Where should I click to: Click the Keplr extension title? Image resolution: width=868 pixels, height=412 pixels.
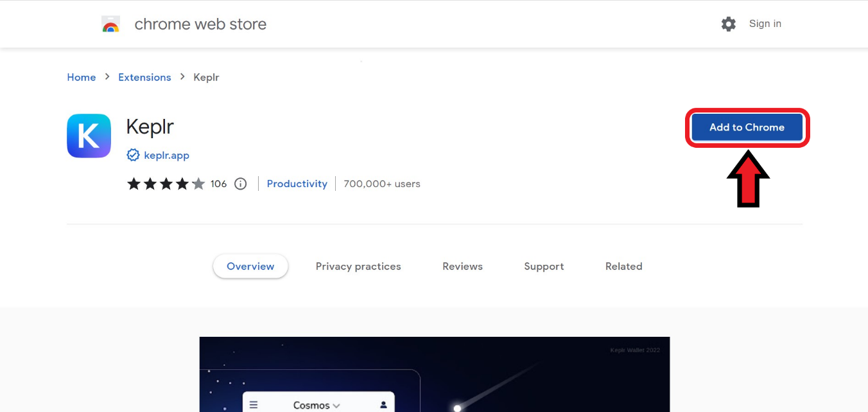(x=150, y=126)
